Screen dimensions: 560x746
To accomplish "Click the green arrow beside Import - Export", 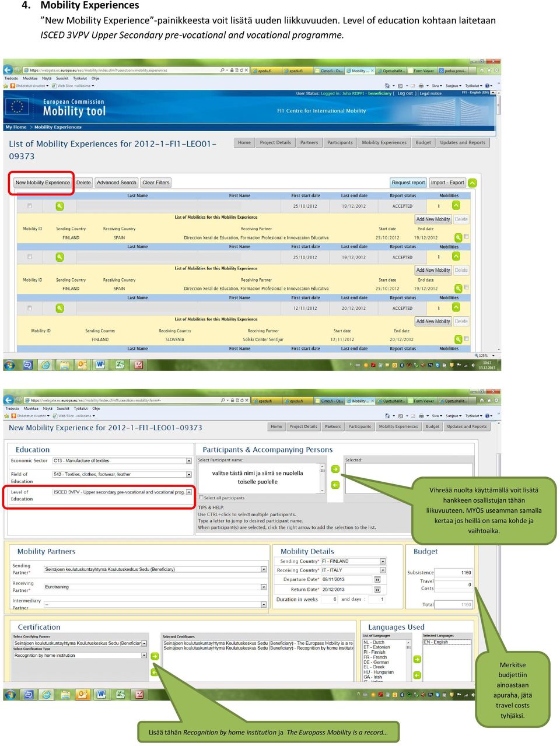I will tap(472, 183).
